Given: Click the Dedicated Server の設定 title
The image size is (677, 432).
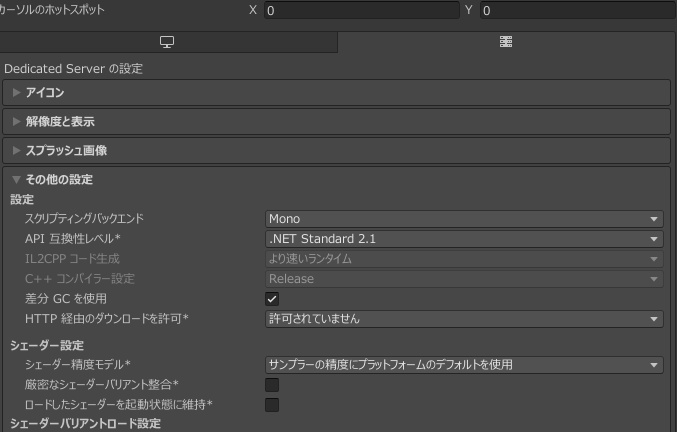Looking at the screenshot, I should (74, 69).
